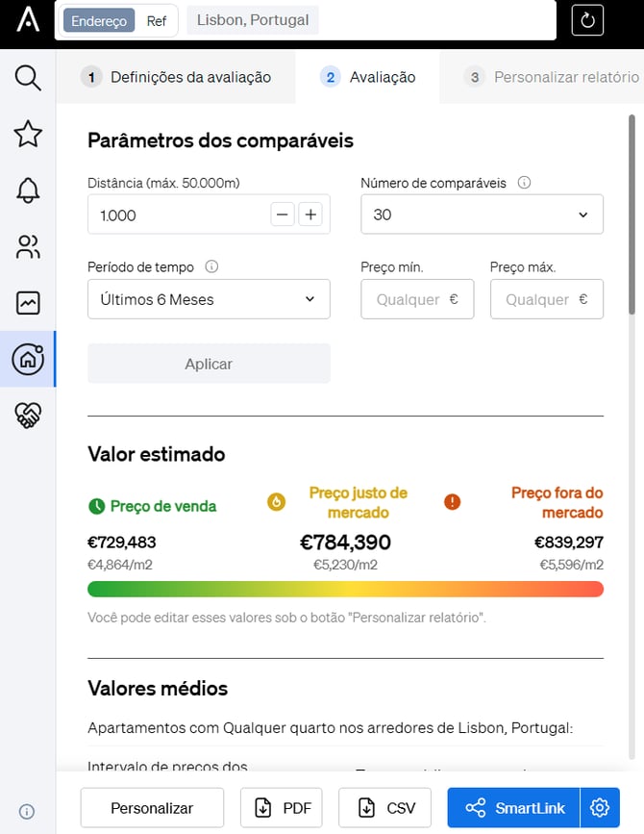This screenshot has width=644, height=834.
Task: Click the refresh icon in top bar
Action: coord(587,20)
